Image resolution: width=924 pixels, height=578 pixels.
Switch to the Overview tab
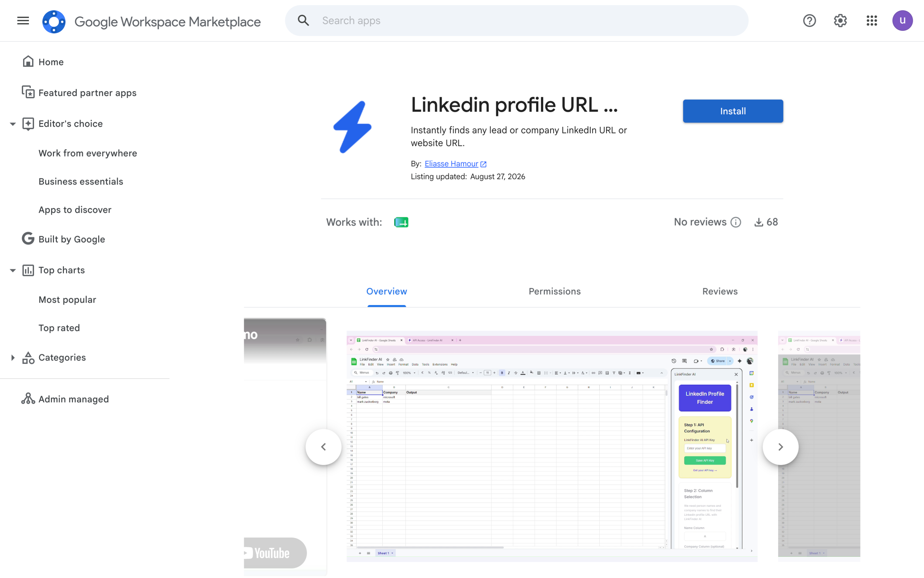click(x=386, y=292)
